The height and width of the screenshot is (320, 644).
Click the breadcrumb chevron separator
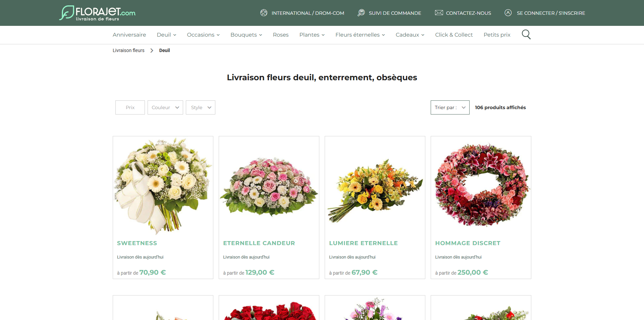coord(152,50)
